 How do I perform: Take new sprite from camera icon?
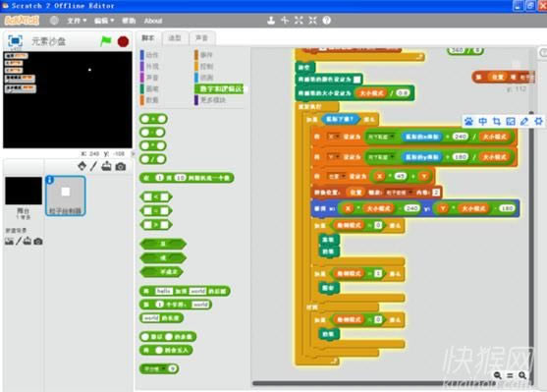pos(121,166)
